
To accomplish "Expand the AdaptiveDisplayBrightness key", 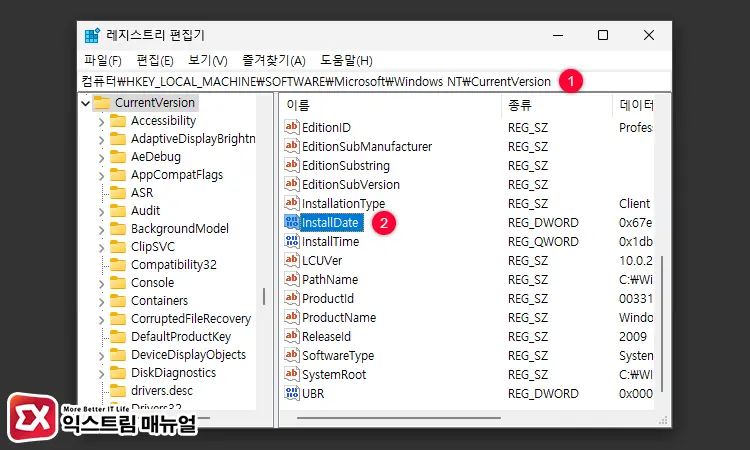I will (101, 139).
